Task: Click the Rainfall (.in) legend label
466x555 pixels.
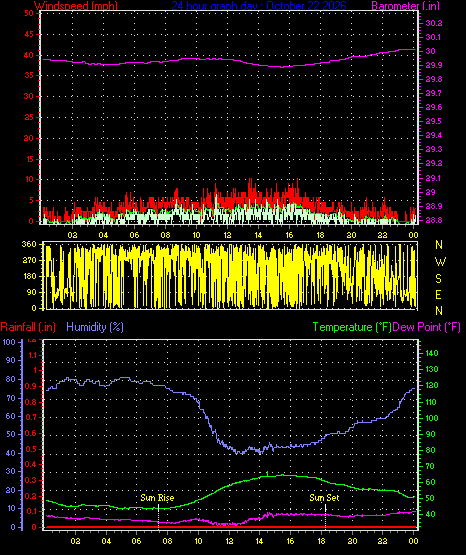Action: tap(28, 327)
